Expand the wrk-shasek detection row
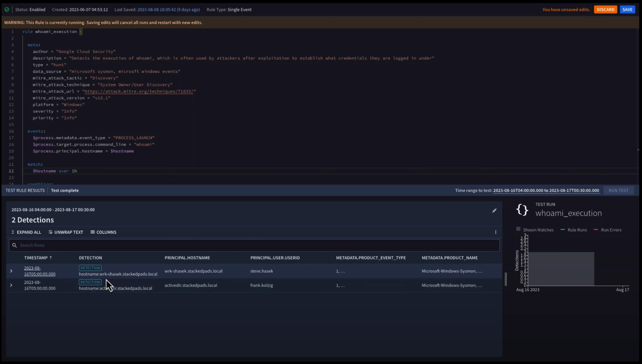 (11, 271)
